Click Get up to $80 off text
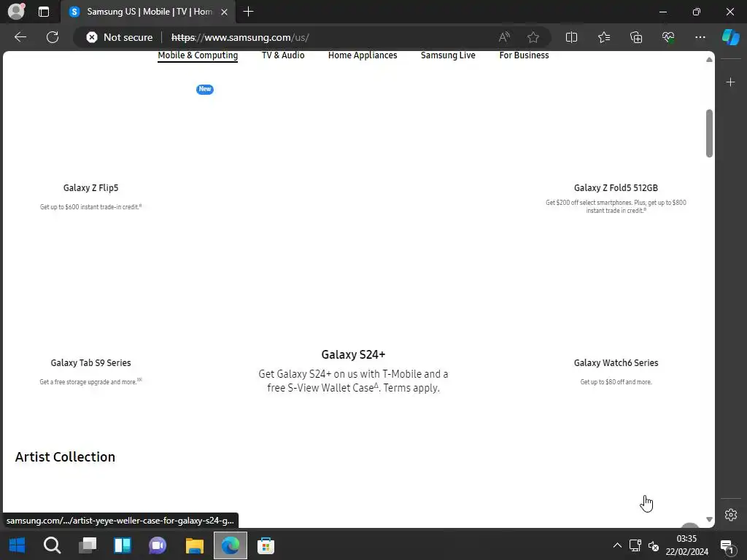The image size is (747, 560). point(616,382)
